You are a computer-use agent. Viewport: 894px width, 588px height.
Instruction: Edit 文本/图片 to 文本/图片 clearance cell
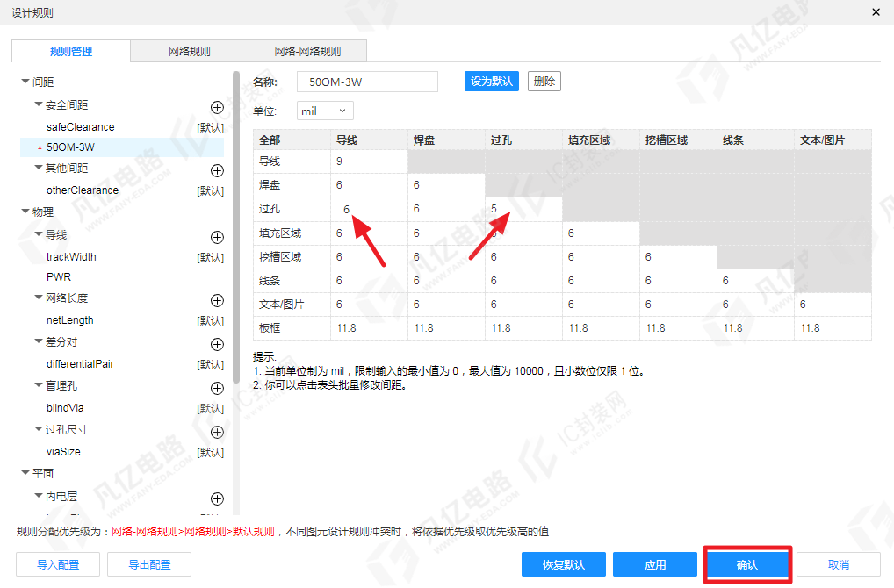pos(833,305)
